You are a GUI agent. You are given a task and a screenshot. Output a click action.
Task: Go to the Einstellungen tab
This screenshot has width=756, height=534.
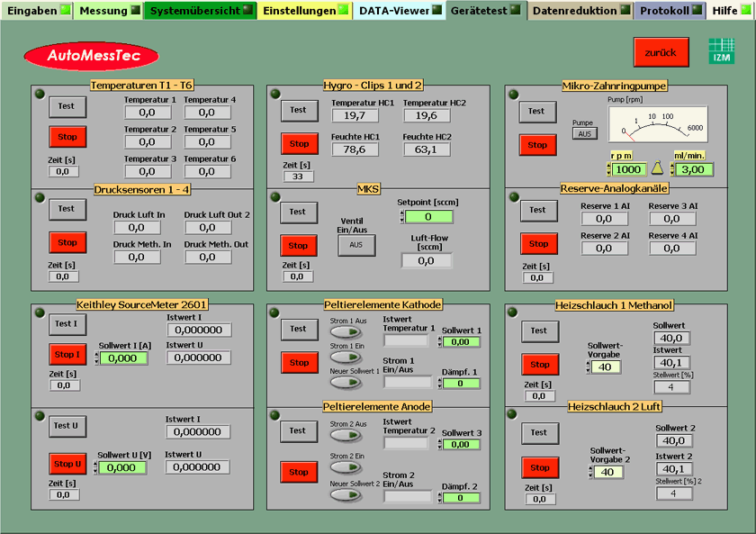coord(305,10)
